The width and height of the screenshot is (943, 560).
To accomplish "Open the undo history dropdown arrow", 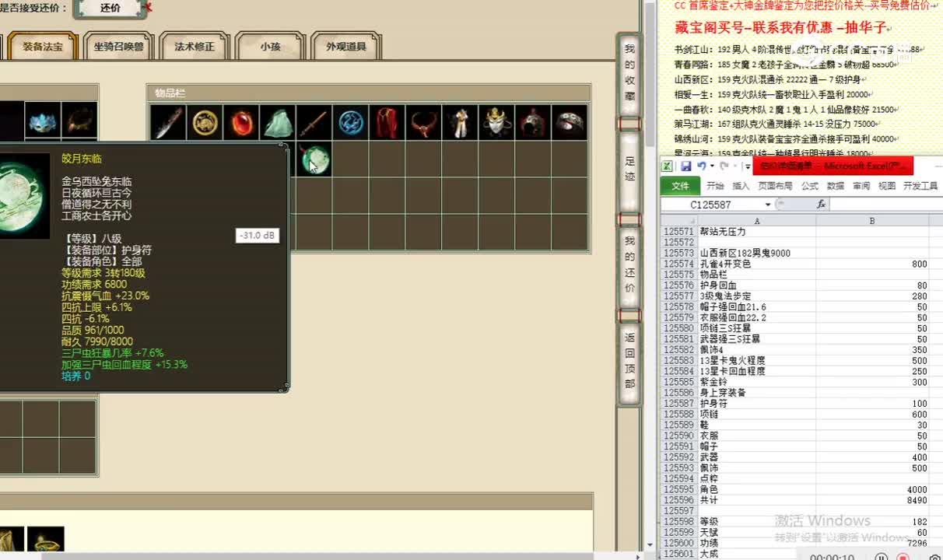I will (712, 166).
